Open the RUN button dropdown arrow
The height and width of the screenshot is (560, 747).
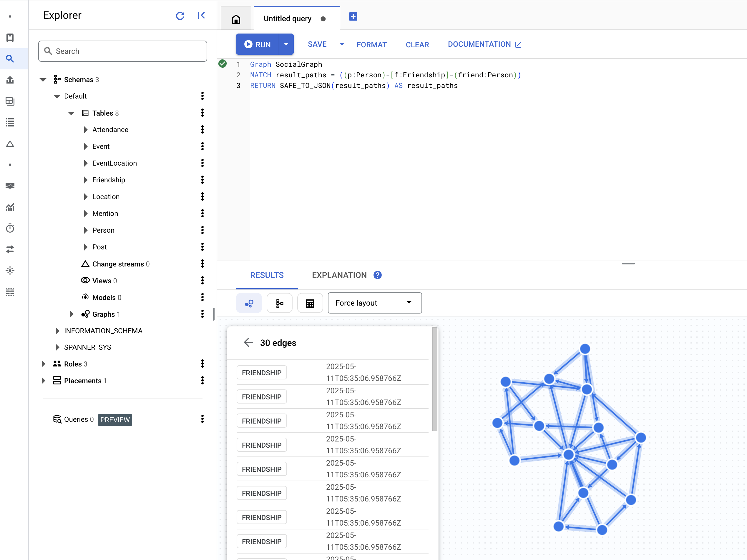click(x=286, y=44)
